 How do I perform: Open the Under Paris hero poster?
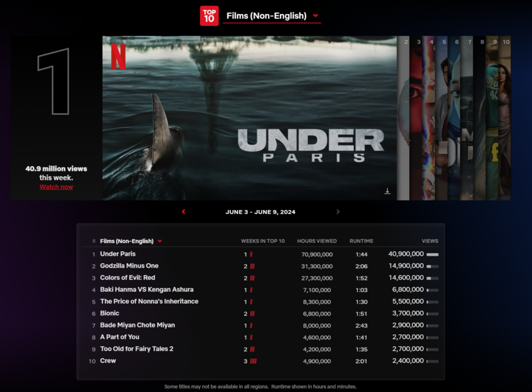250,118
